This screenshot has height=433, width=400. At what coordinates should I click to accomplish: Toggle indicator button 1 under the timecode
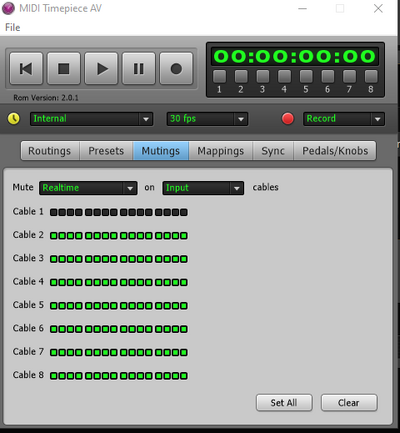pos(219,76)
